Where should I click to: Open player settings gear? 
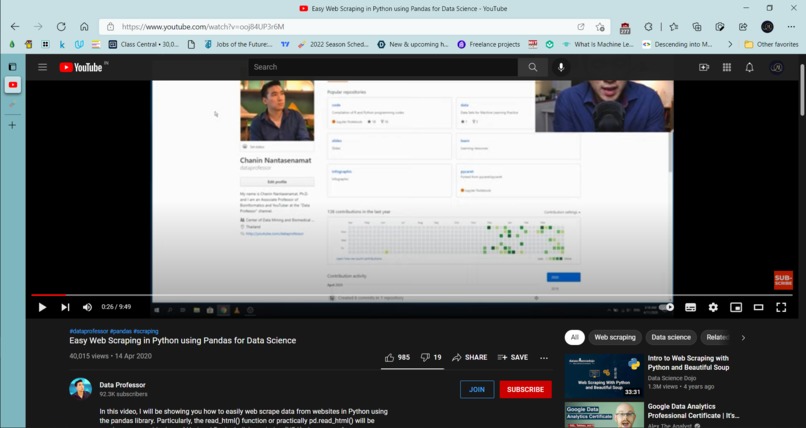[x=713, y=307]
